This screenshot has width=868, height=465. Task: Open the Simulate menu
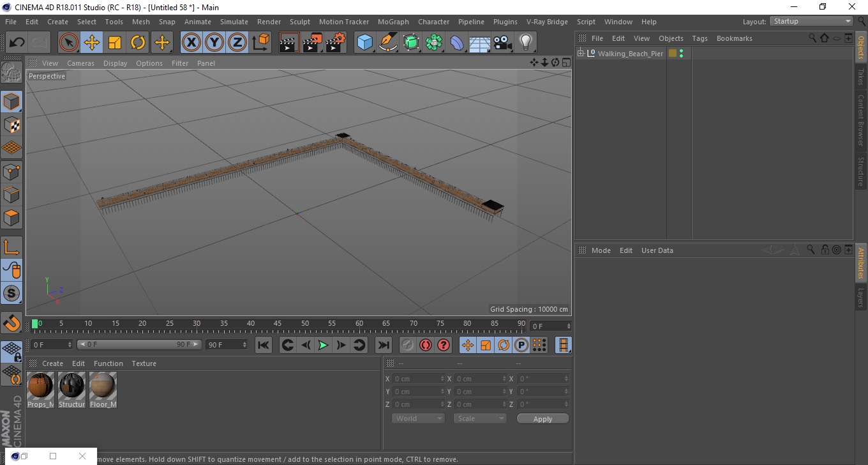[x=234, y=22]
